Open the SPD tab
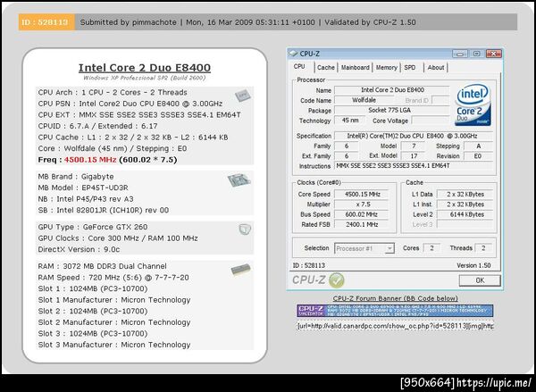The height and width of the screenshot is (392, 536). [x=410, y=68]
